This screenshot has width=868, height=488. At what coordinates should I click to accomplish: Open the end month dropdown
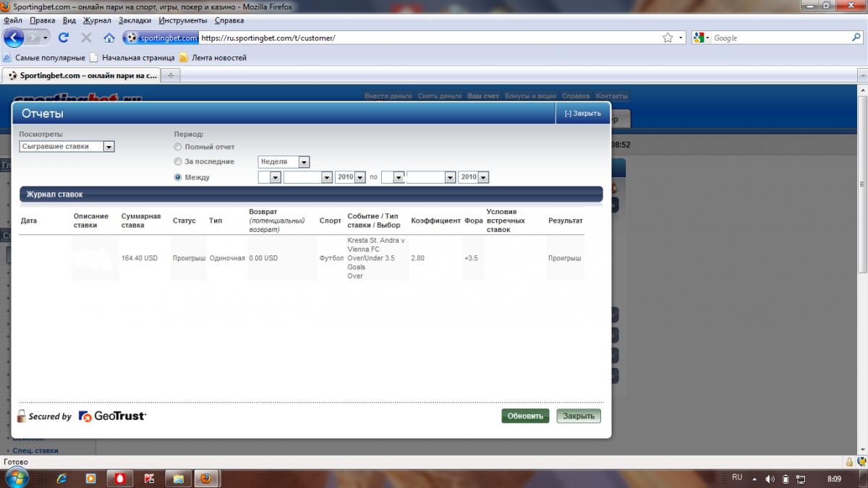click(x=431, y=177)
